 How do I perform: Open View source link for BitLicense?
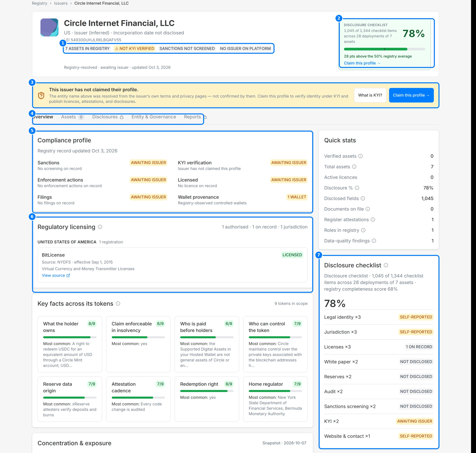point(56,276)
